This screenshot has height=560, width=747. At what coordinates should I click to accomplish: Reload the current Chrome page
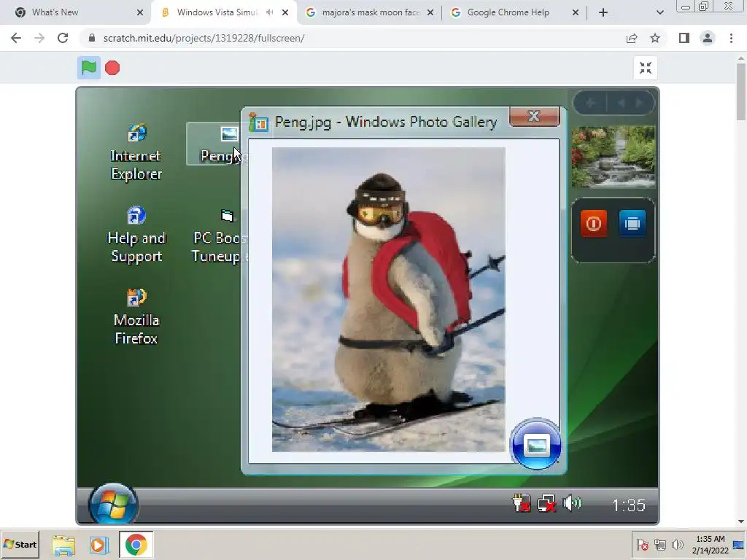[63, 38]
